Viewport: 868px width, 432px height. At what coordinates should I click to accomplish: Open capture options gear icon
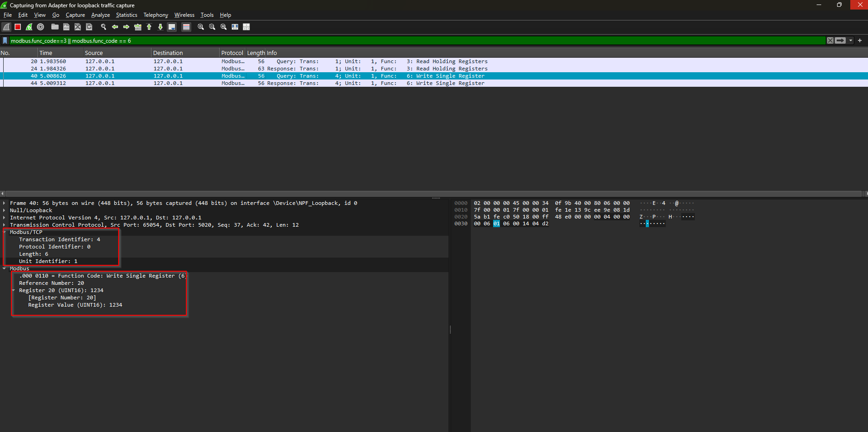[x=40, y=27]
